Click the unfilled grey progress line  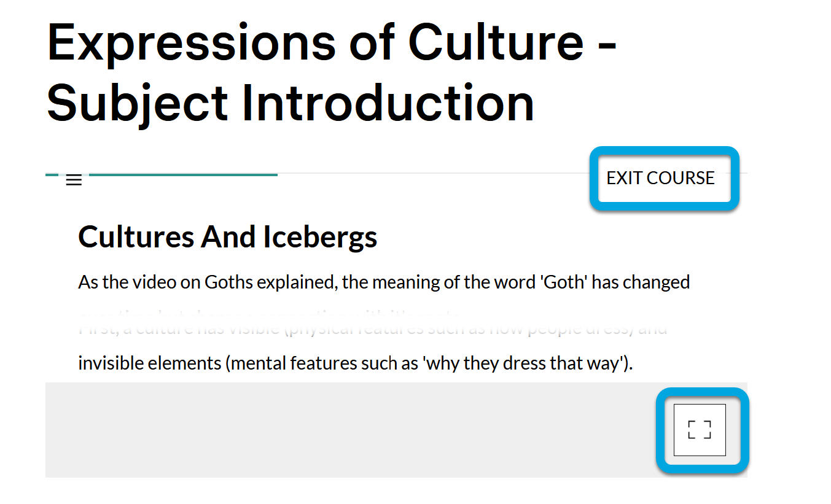[x=430, y=174]
